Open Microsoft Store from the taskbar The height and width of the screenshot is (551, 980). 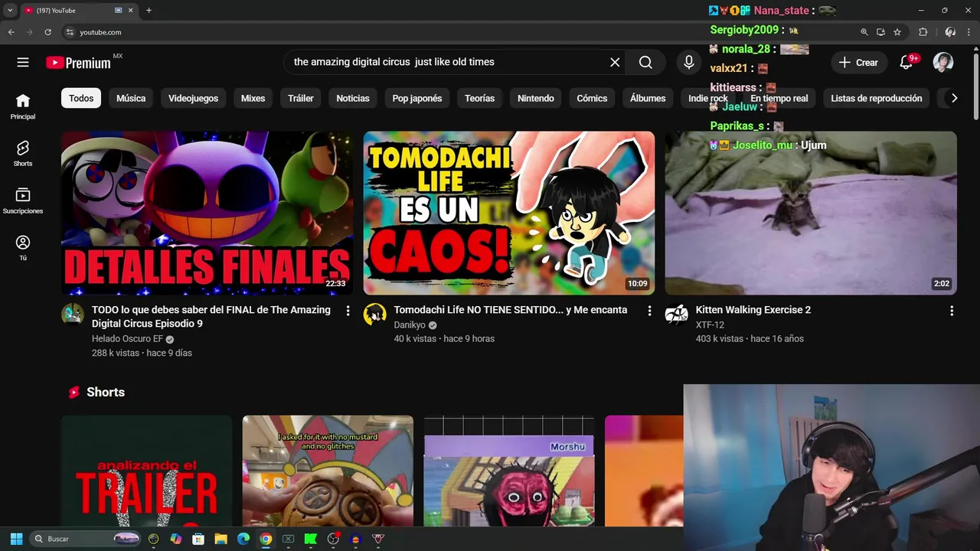[198, 539]
